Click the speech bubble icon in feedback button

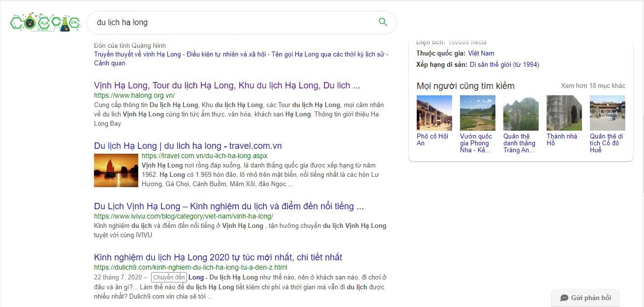coord(564,298)
